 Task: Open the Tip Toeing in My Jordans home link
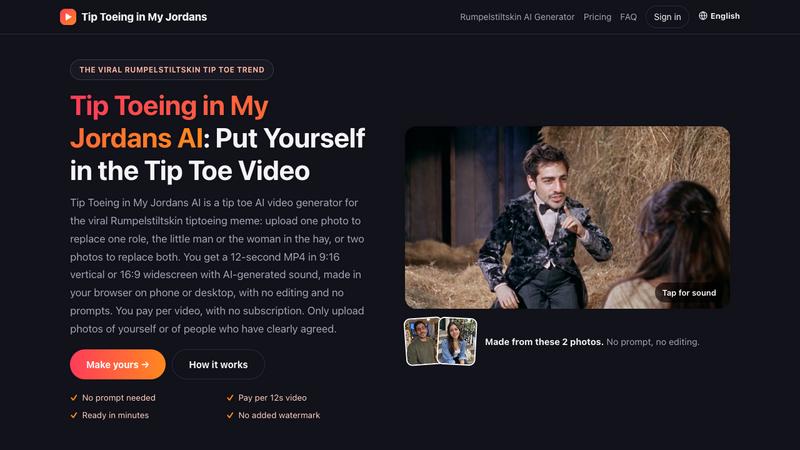[x=133, y=17]
